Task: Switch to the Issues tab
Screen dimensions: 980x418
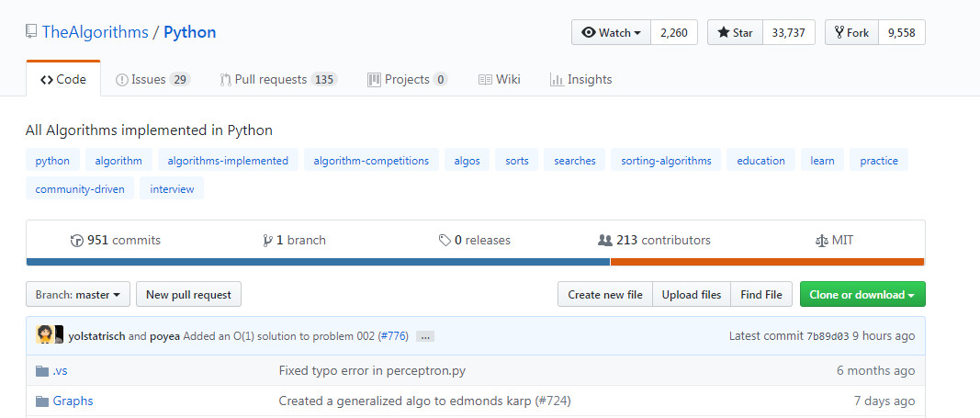Action: click(153, 79)
